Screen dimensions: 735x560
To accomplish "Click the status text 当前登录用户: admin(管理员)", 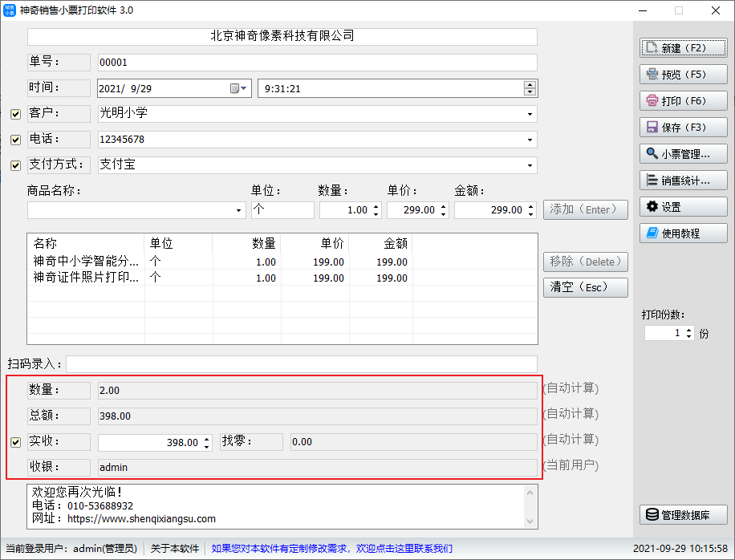I will point(71,548).
